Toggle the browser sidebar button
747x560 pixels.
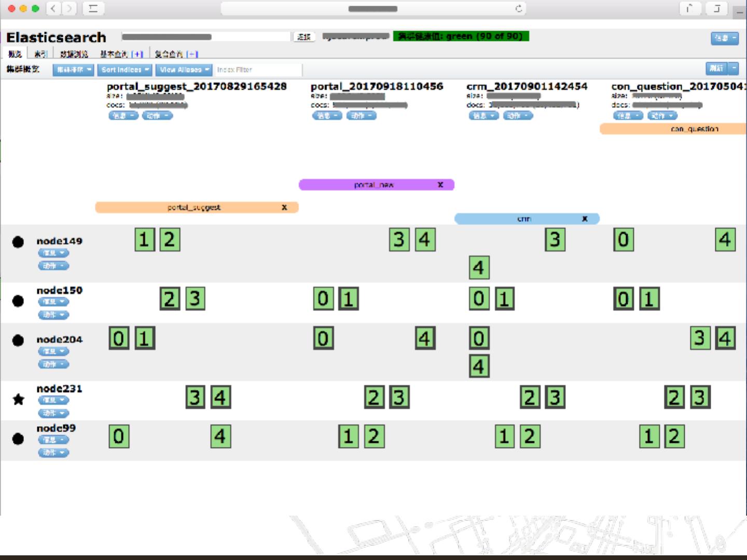click(93, 8)
